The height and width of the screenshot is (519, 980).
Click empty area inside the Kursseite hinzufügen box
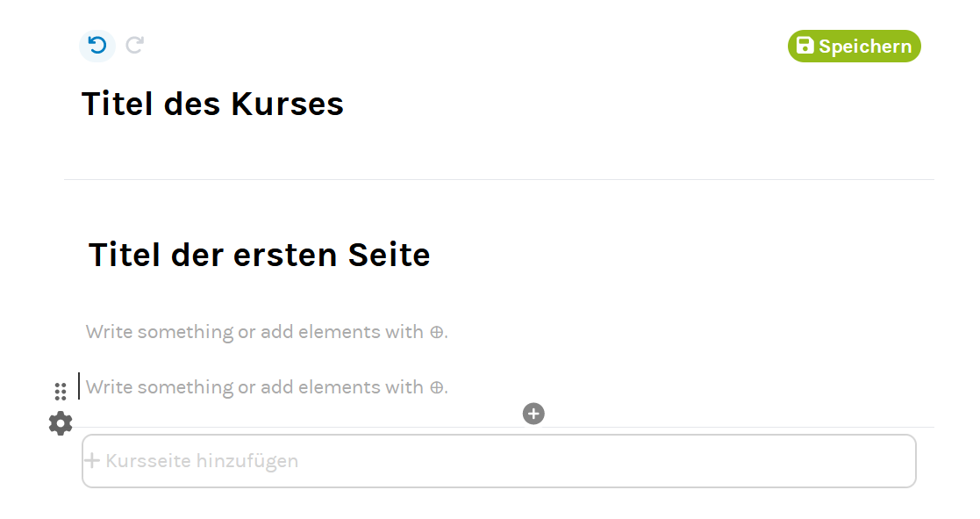(614, 461)
